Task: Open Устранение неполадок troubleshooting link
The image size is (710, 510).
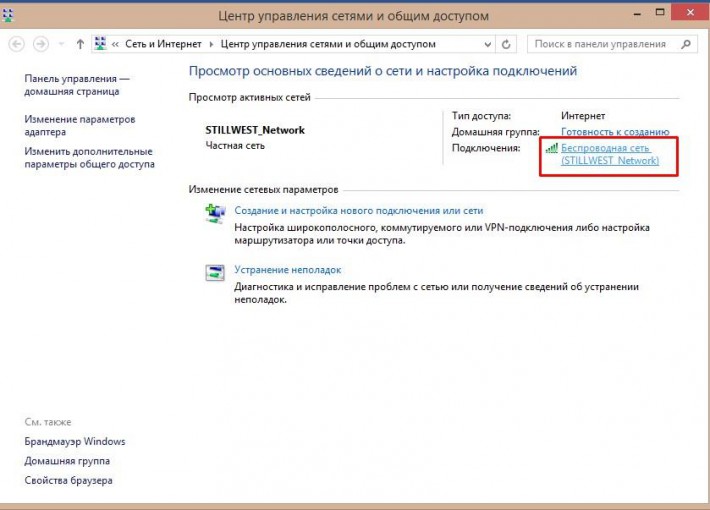Action: pos(288,270)
